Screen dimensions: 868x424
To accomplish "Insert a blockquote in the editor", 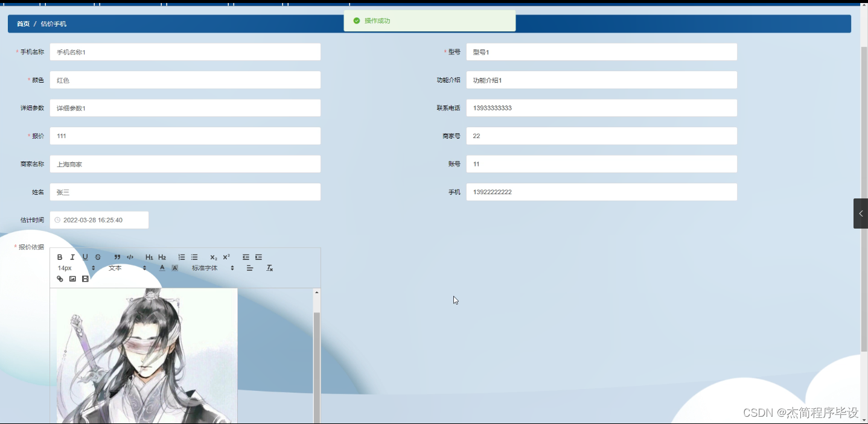I will click(116, 257).
